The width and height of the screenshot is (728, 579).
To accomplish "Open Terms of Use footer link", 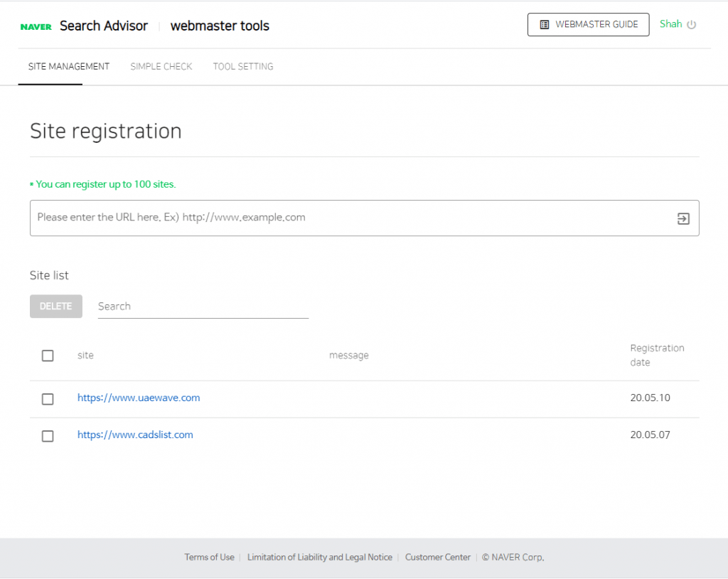I will pos(209,557).
